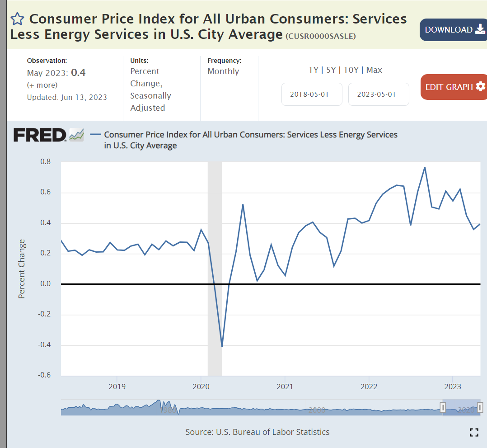Click the right range slider handle
The width and height of the screenshot is (487, 448).
point(480,408)
